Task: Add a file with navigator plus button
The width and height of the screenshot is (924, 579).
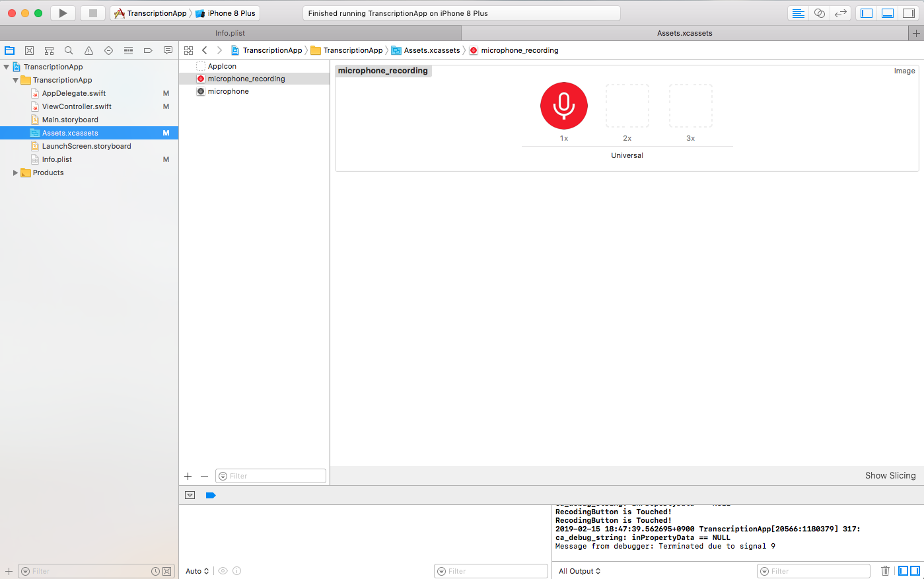Action: pyautogui.click(x=9, y=571)
